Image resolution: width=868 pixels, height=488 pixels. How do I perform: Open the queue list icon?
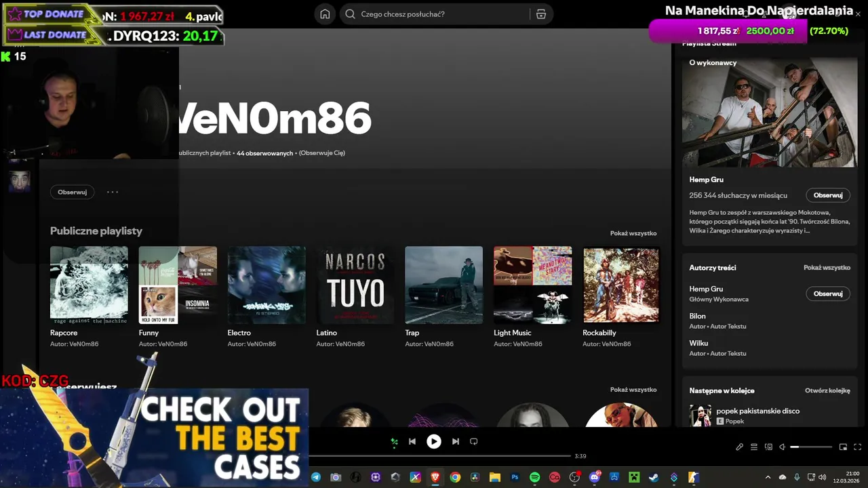(x=754, y=447)
